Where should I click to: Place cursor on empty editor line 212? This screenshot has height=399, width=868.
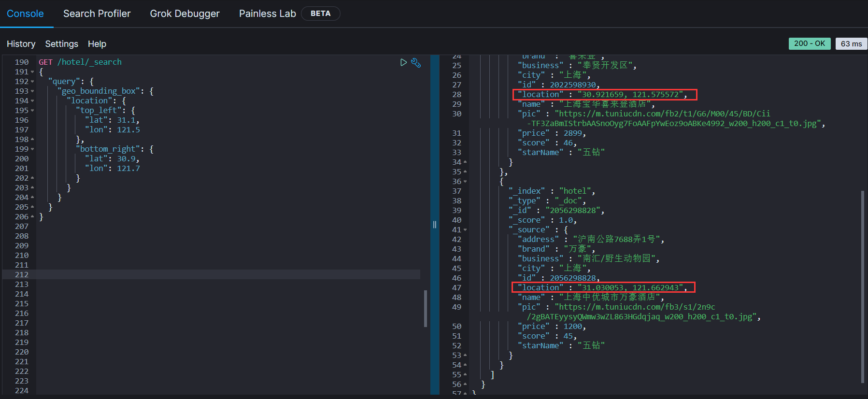tap(227, 274)
